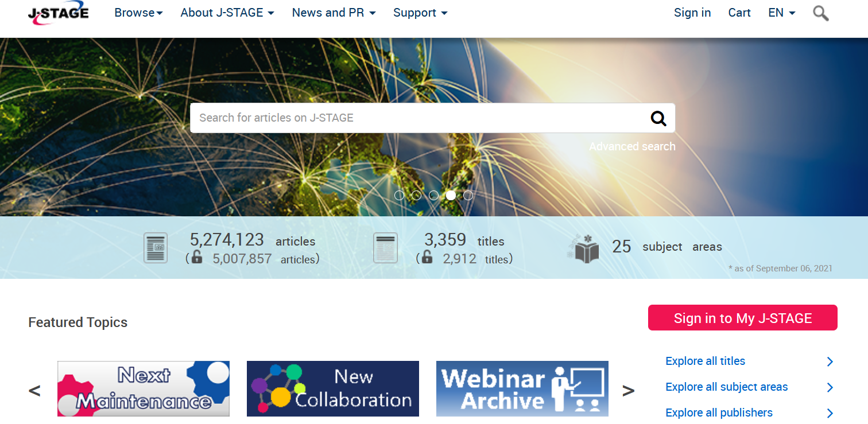868x424 pixels.
Task: Click the open-access lock icon beside 5,007,857 articles
Action: pyautogui.click(x=197, y=256)
